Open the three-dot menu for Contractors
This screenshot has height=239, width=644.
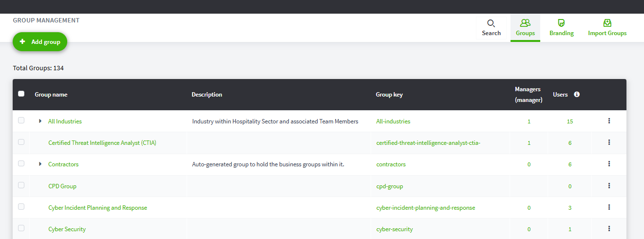click(x=609, y=164)
